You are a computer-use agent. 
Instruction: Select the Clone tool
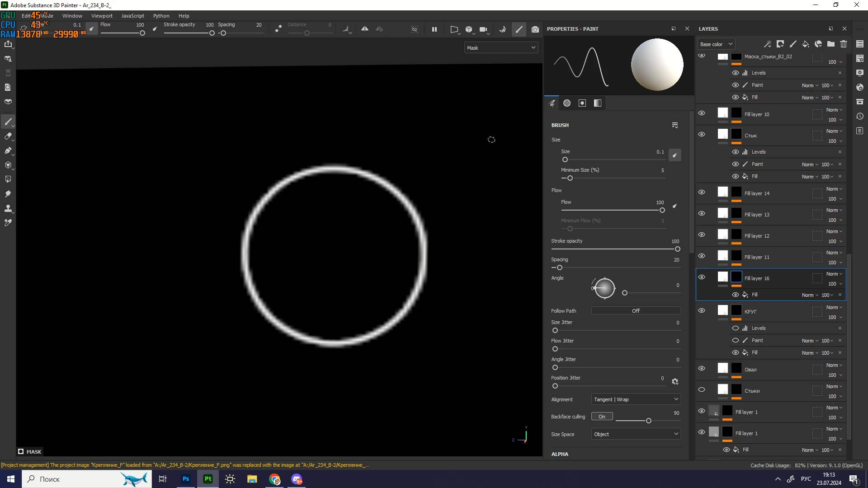coord(8,208)
